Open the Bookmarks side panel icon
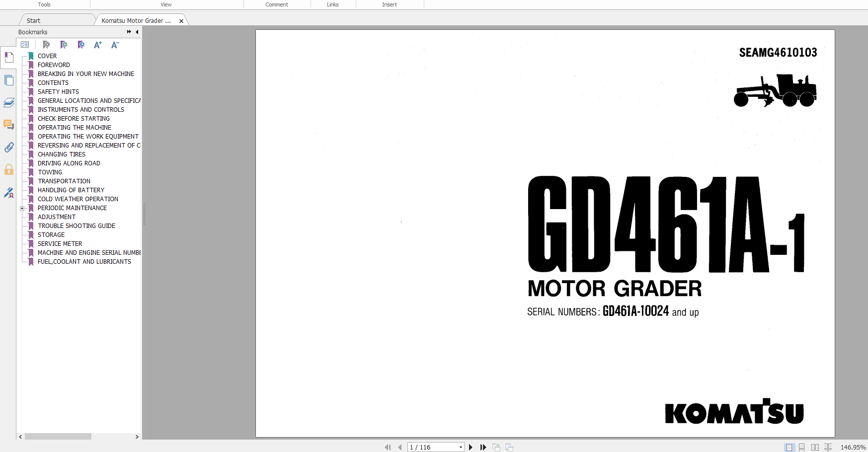868x452 pixels. pos(8,58)
